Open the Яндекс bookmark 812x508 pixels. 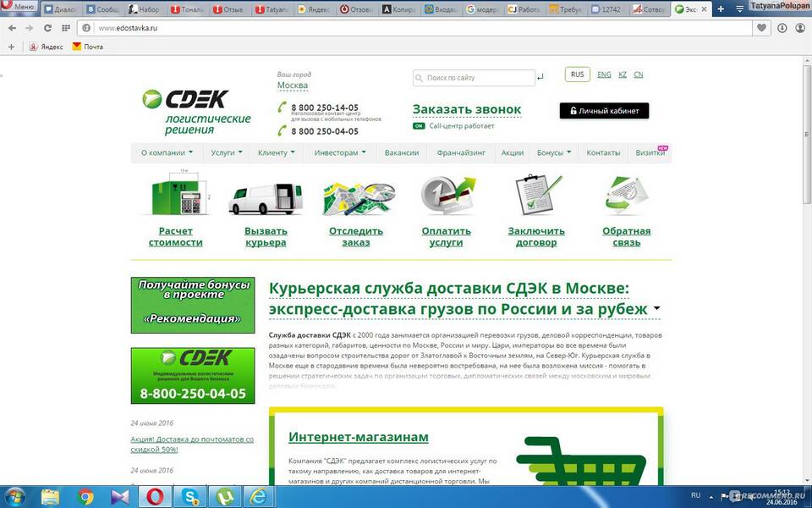click(x=46, y=47)
